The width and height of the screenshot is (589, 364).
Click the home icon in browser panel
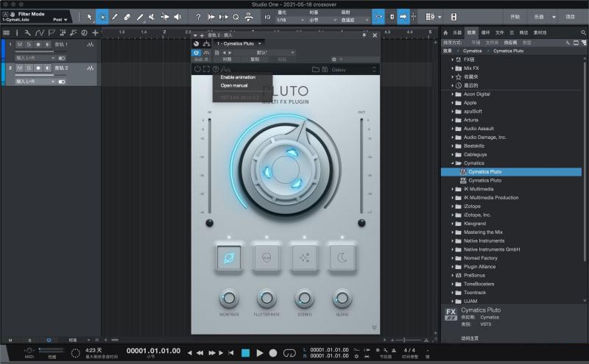click(x=445, y=32)
